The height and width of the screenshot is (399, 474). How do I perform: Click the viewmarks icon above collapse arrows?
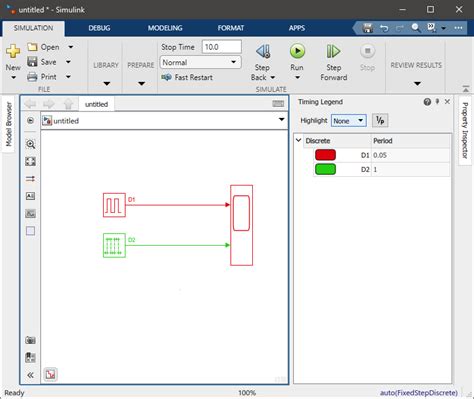click(30, 357)
